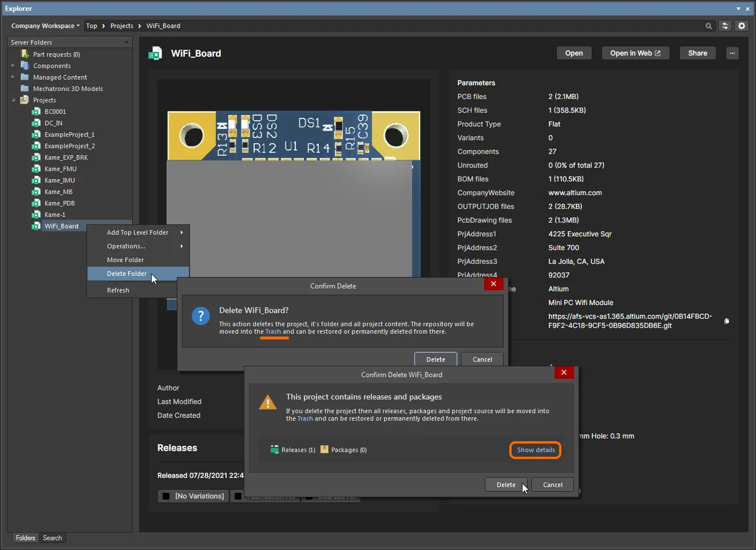This screenshot has width=756, height=550.
Task: Click the Projects folder icon
Action: click(25, 100)
